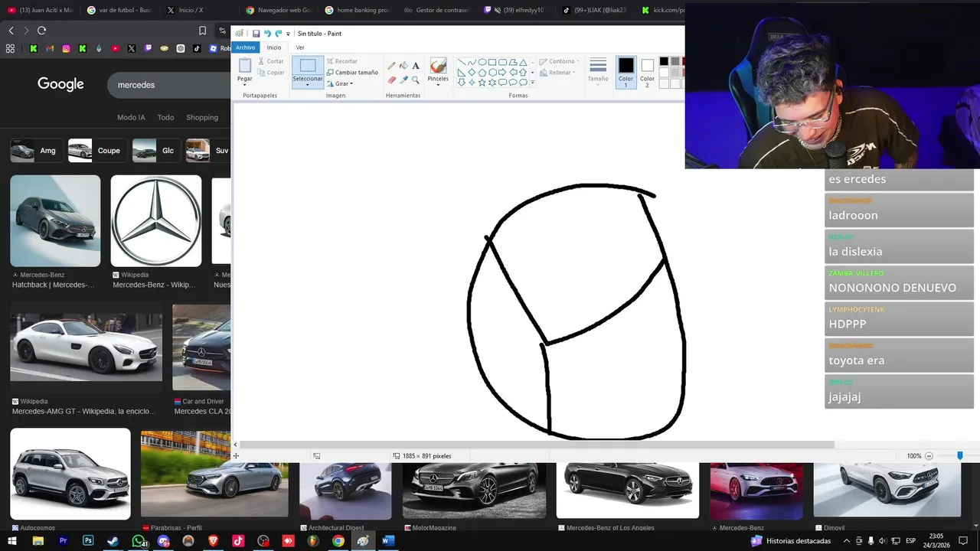Open the TikTok bookmark icon
The width and height of the screenshot is (980, 551).
pyautogui.click(x=197, y=48)
